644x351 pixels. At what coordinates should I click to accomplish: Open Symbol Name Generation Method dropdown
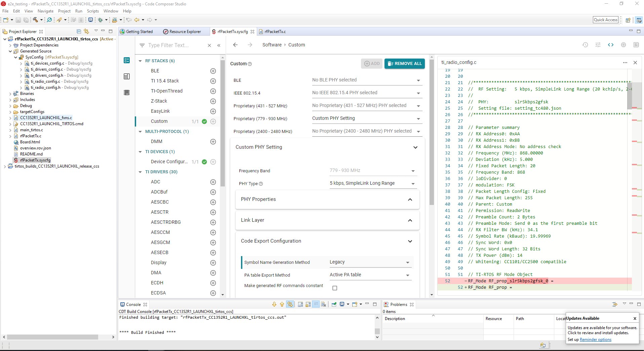[x=370, y=262]
